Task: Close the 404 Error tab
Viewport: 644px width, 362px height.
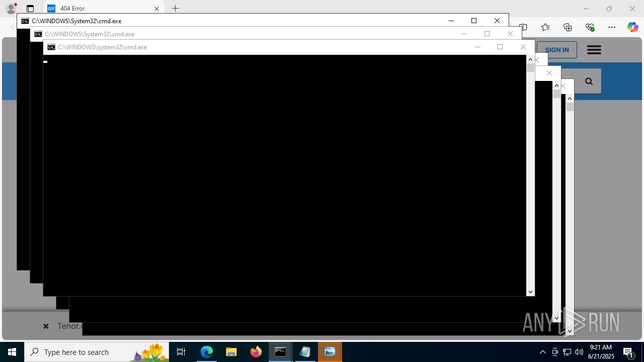Action: click(156, 9)
